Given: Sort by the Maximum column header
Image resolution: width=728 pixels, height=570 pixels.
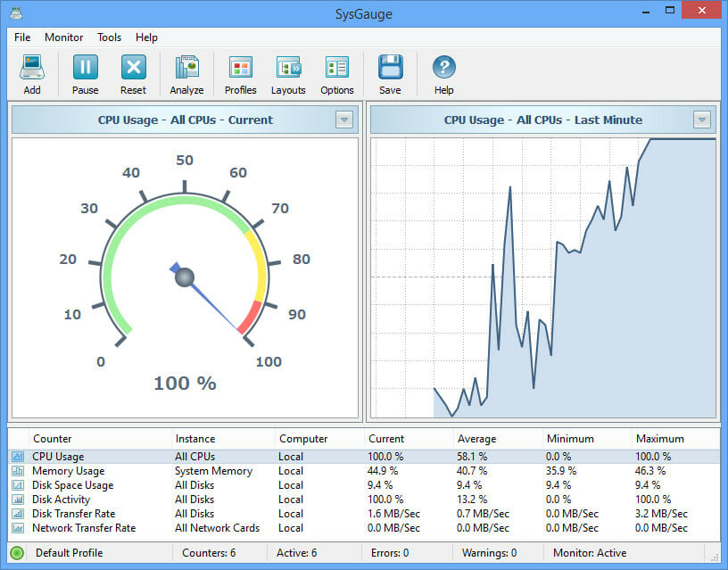Looking at the screenshot, I should [676, 439].
